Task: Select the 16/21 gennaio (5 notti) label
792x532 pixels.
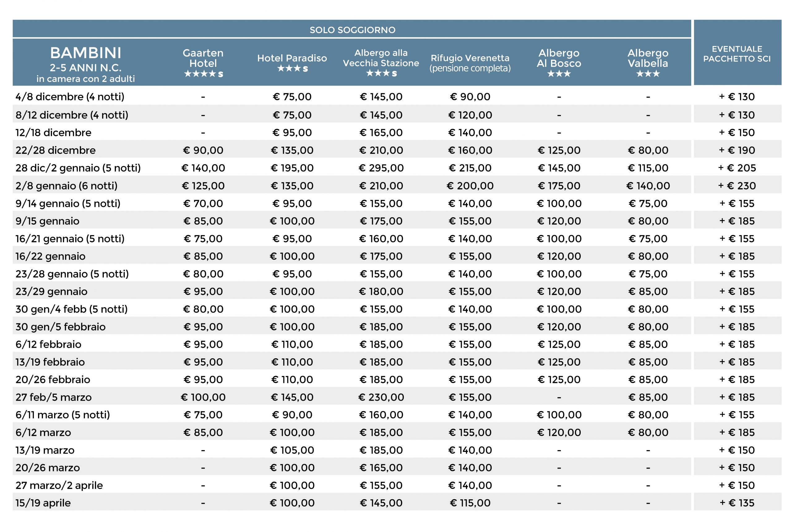Action: [70, 239]
